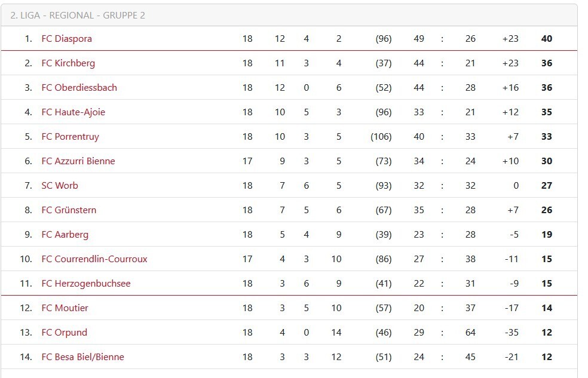Click the 2. Liga Regional Gruppe 2 header

click(78, 16)
